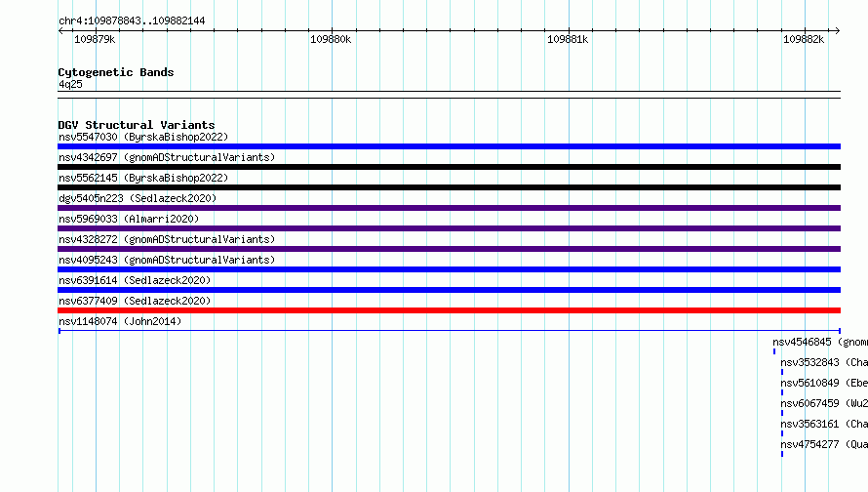Click the Cytogenetic Bands track title
This screenshot has height=492, width=868.
116,72
